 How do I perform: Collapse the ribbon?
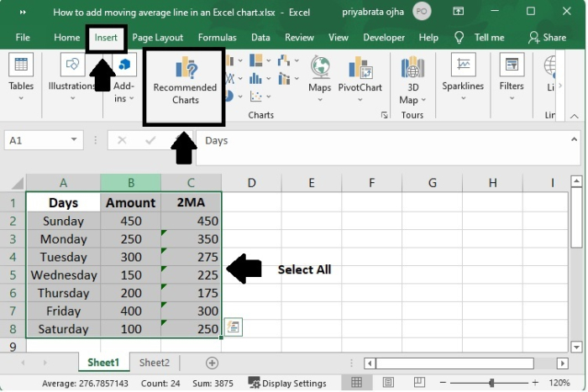pos(574,116)
